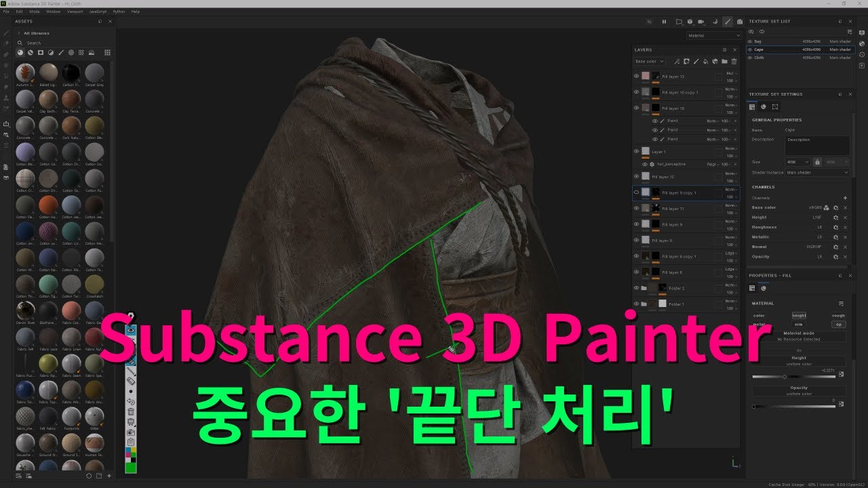Viewport: 868px width, 488px height.
Task: Open the camera screenshot icon in viewport toolbar
Action: (x=740, y=22)
